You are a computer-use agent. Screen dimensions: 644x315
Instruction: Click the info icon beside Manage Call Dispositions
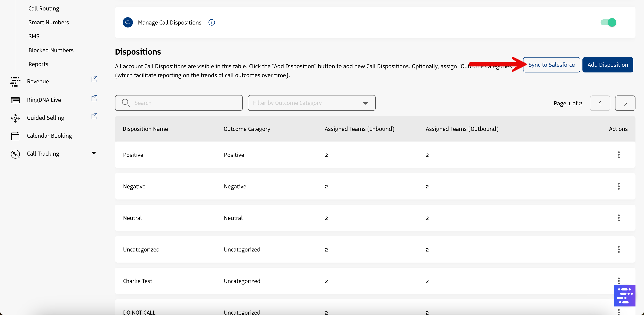(211, 23)
